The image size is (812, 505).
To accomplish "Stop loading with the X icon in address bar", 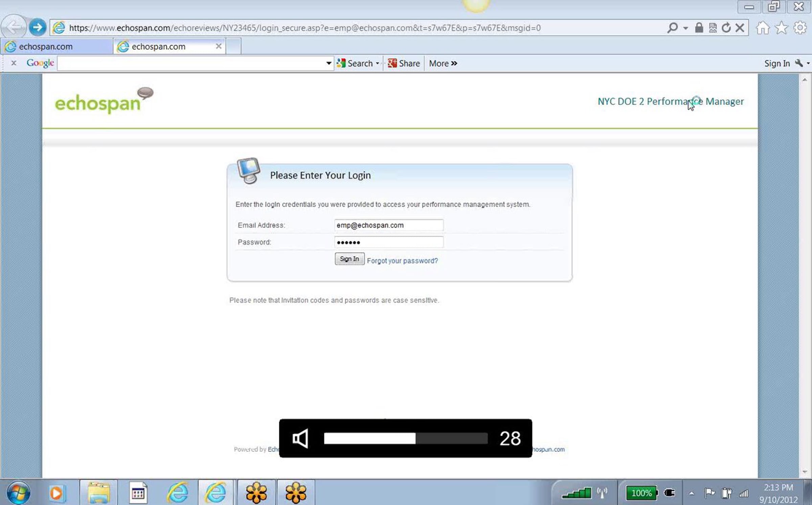I will 740,28.
